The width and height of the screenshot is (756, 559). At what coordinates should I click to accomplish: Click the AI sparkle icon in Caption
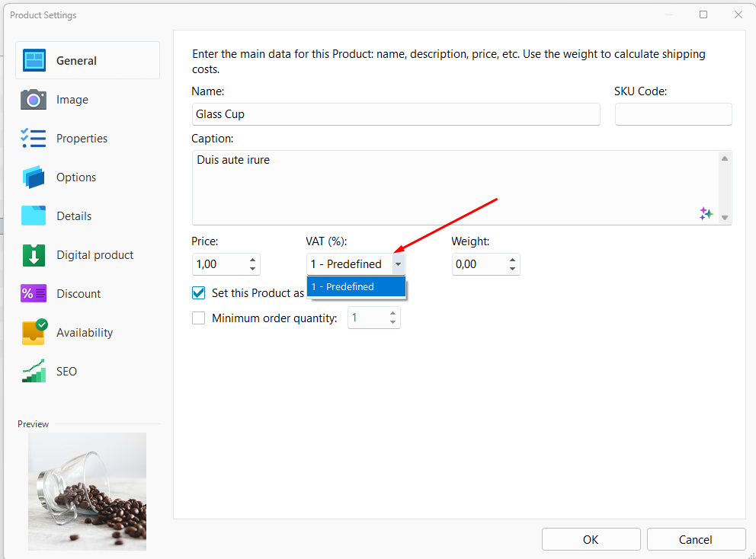(x=706, y=213)
